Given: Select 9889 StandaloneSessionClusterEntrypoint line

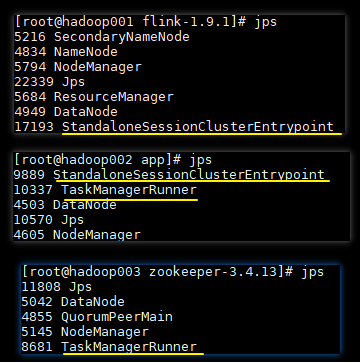Looking at the screenshot, I should coord(169,175).
